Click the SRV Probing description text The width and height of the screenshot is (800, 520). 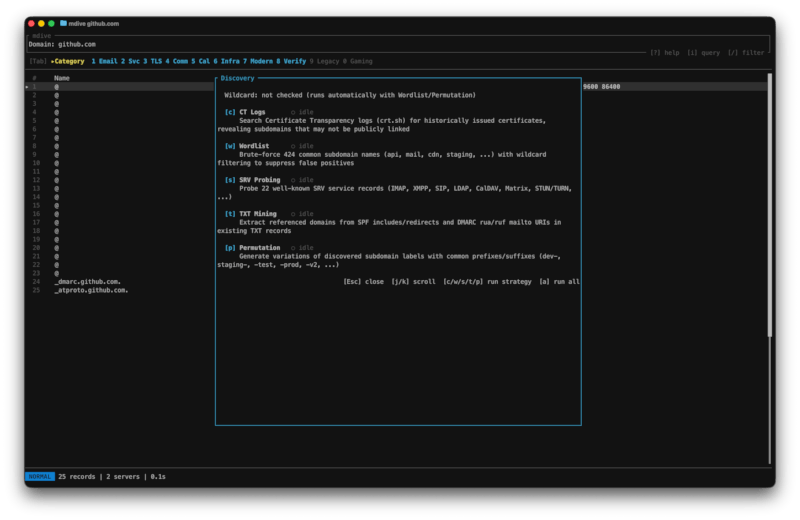[x=394, y=192]
